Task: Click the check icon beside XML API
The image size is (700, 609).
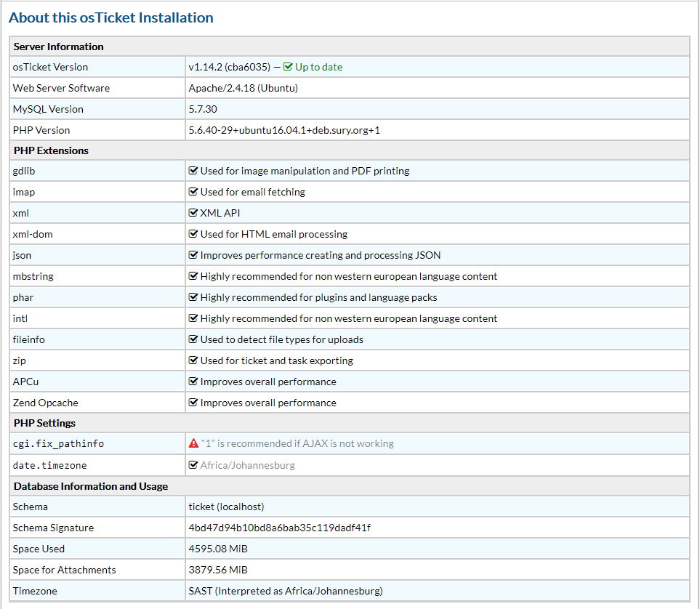Action: point(193,212)
